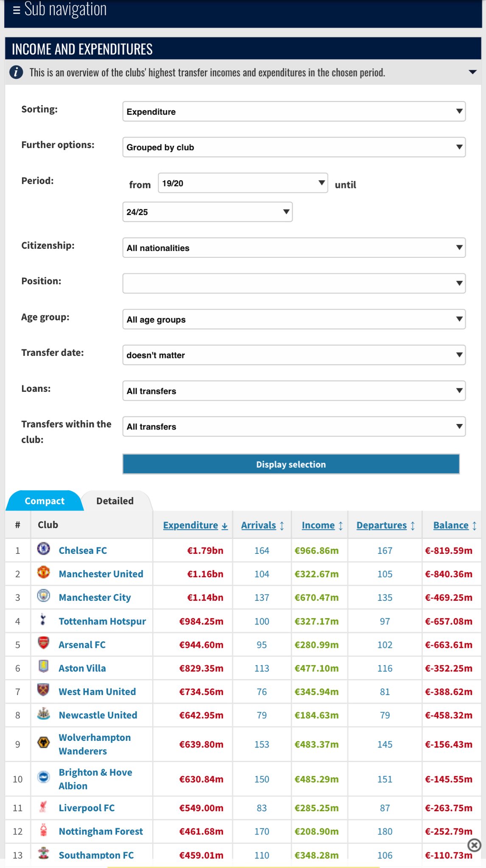Screen dimensions: 486x868
Task: Click the Tottenham Hotspur club crest
Action: 43,620
